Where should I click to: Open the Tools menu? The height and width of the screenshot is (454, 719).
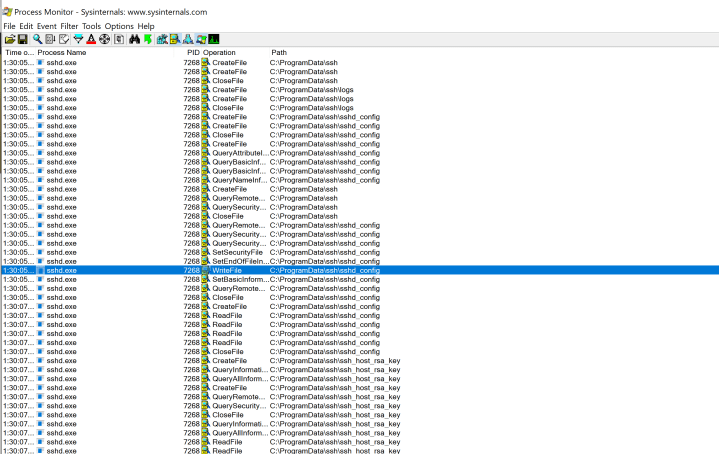[x=91, y=26]
